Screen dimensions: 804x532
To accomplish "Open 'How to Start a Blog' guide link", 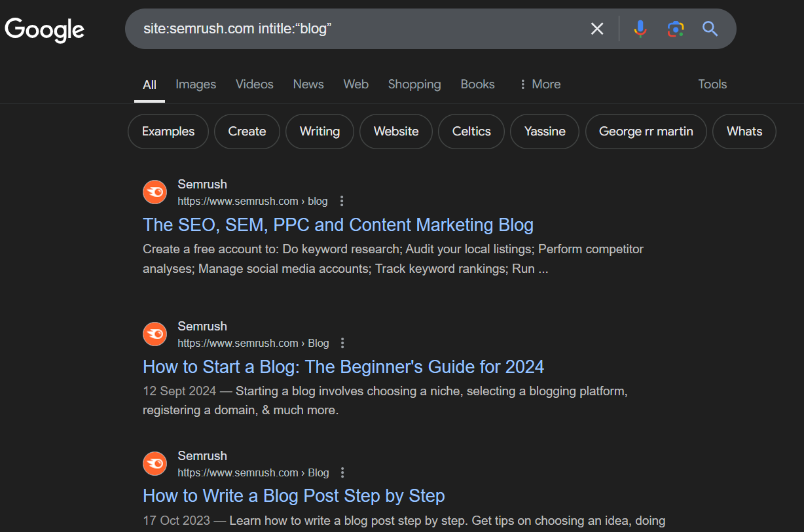I will tap(343, 367).
